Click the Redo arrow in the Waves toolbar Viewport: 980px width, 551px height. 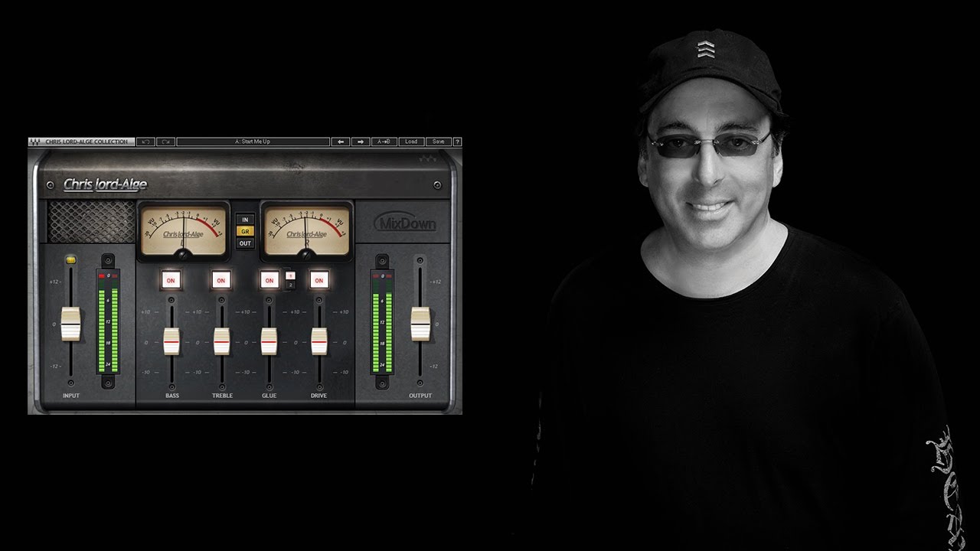tap(165, 142)
